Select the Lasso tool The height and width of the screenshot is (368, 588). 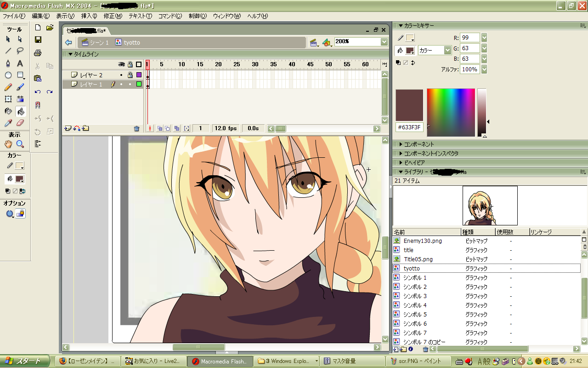point(20,51)
